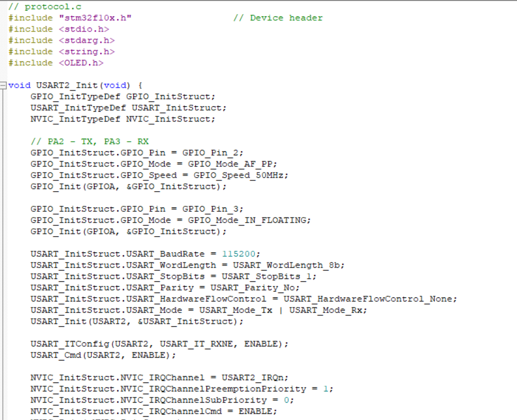
Task: Click the 'USART_IT_RXNE' argument
Action: (x=196, y=344)
